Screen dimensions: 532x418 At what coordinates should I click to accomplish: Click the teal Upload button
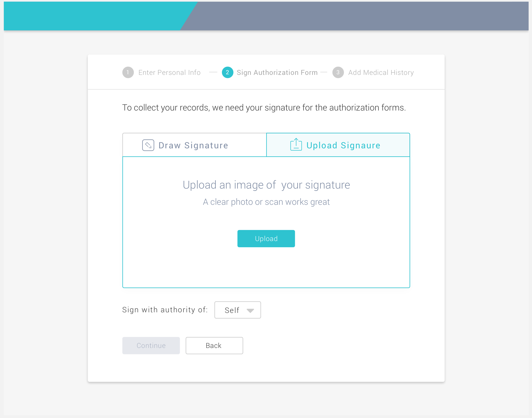[x=266, y=239]
